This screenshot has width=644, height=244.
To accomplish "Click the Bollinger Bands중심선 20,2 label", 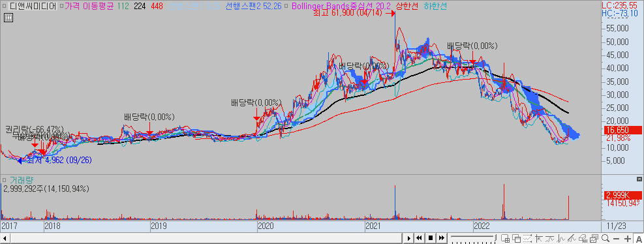I will [341, 6].
